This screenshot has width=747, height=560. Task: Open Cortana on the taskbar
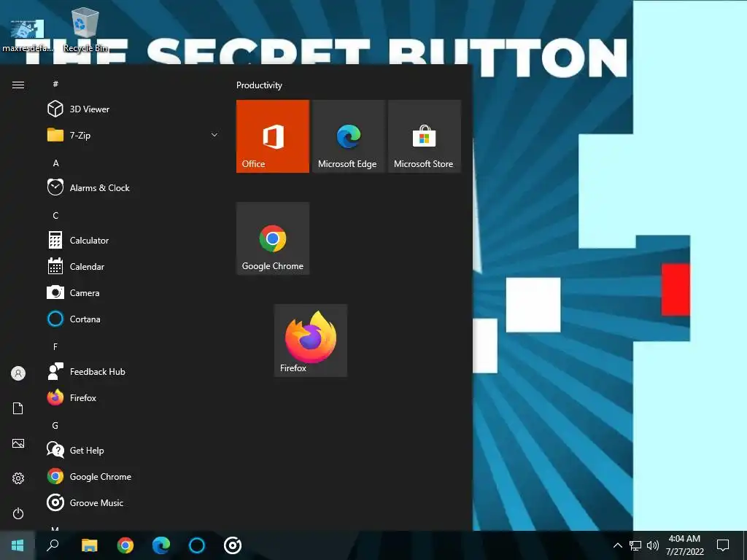(x=197, y=545)
